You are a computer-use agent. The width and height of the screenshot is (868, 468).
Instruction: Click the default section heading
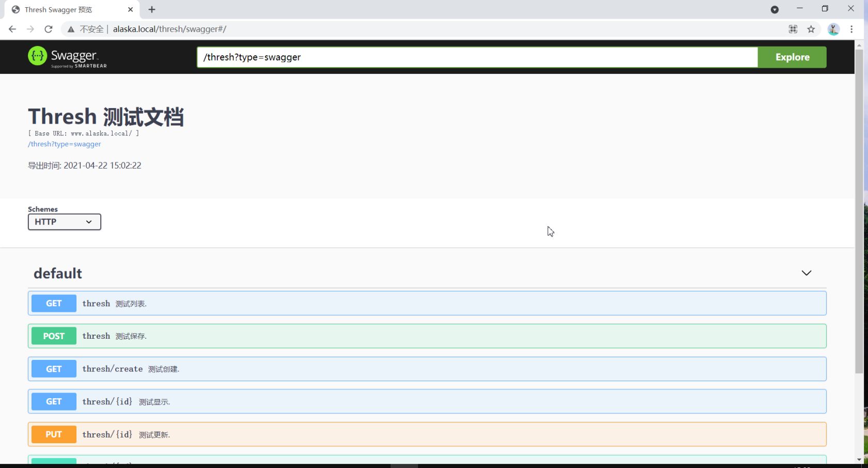point(58,273)
